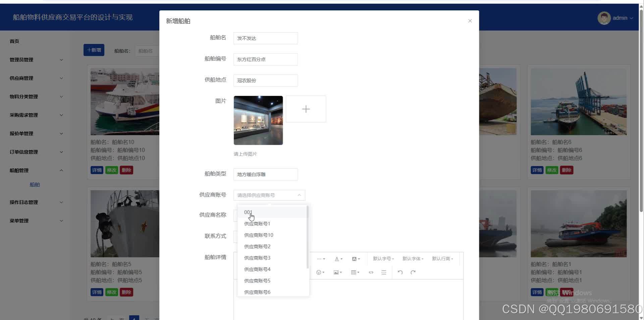Insert an image into the ship details editor

[336, 272]
